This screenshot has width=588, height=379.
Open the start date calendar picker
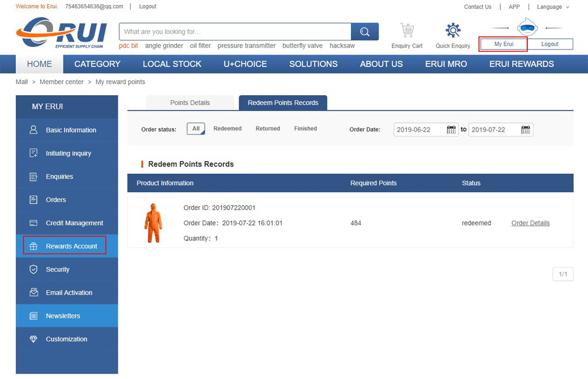(451, 130)
